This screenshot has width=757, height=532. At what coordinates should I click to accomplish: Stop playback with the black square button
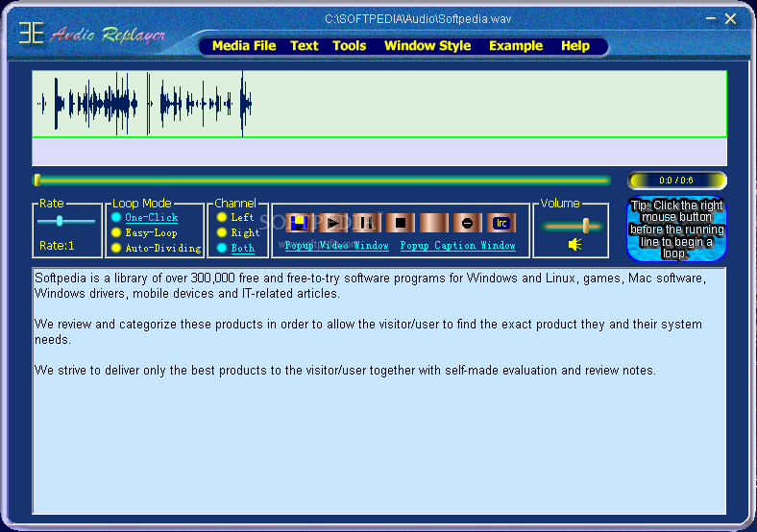pos(401,223)
